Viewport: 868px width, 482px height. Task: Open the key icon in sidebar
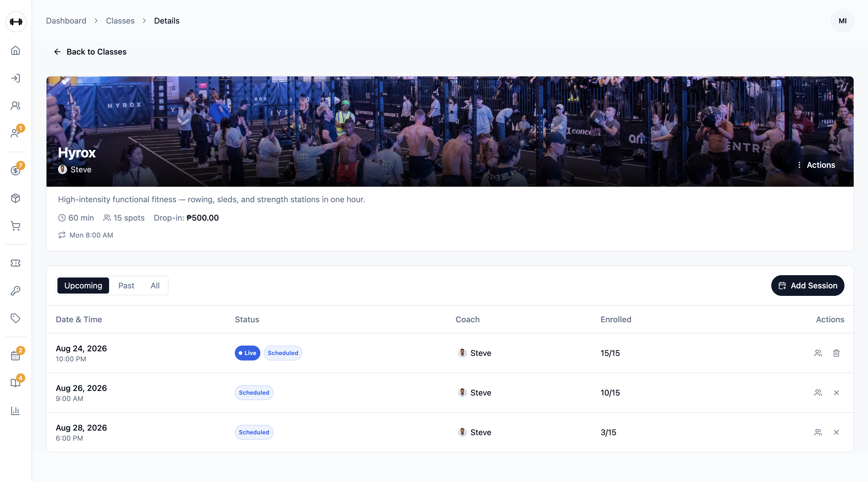(x=15, y=290)
